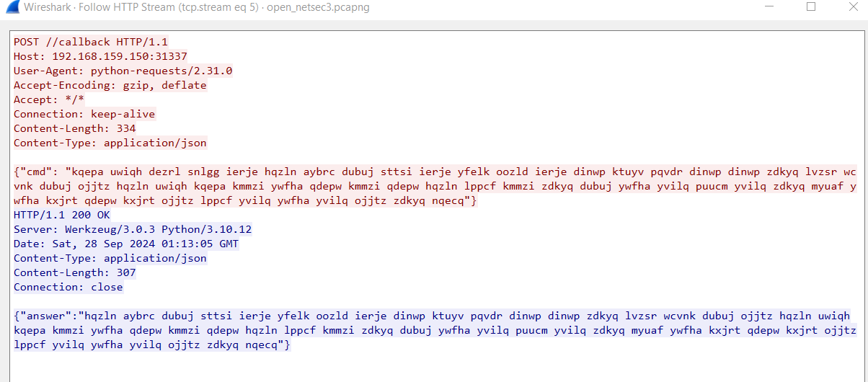Click the line starting 'vnk dubuj ojjtz'

pyautogui.click(x=435, y=186)
